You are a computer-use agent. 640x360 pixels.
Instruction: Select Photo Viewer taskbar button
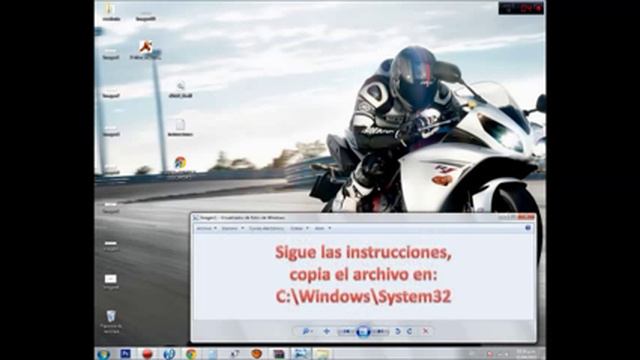click(300, 354)
